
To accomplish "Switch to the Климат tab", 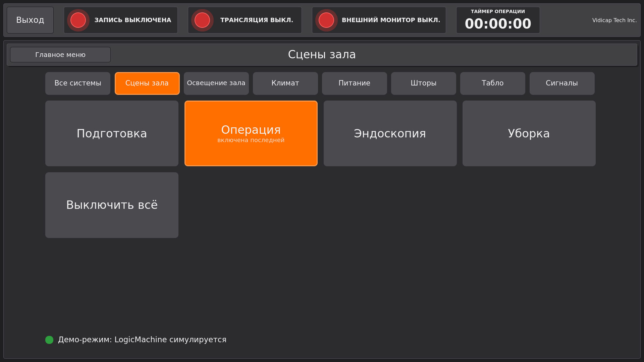I will pyautogui.click(x=285, y=83).
